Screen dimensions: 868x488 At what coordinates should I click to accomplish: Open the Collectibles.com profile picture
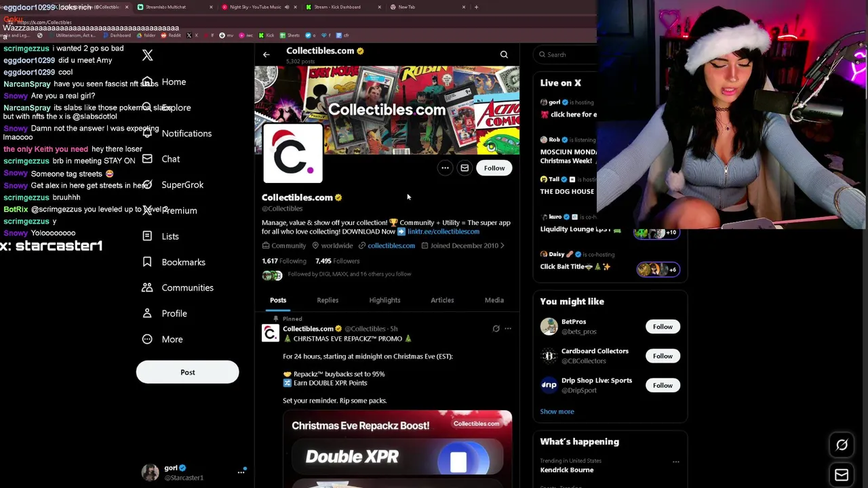coord(293,154)
